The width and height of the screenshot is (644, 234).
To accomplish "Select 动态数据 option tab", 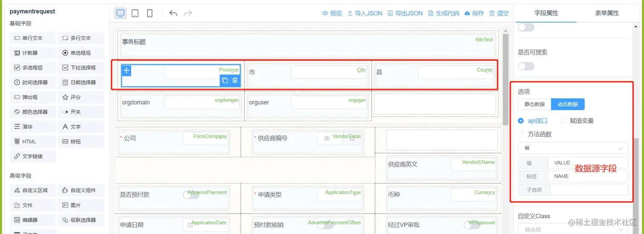I will point(568,104).
